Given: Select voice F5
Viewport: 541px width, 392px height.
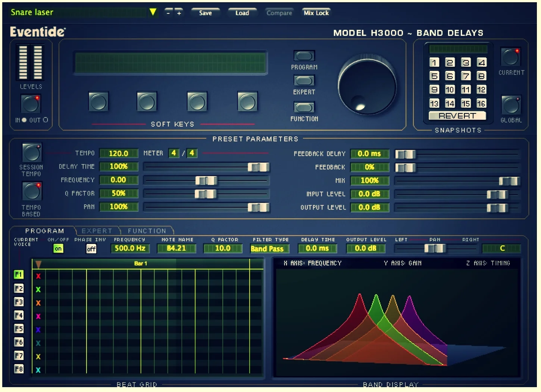Looking at the screenshot, I should coord(19,329).
